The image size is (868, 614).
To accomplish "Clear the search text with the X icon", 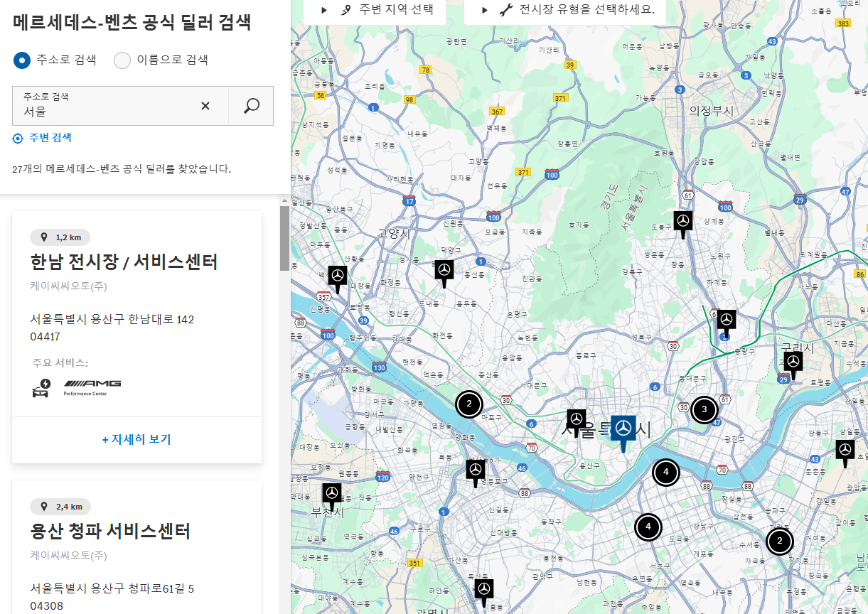I will tap(205, 106).
